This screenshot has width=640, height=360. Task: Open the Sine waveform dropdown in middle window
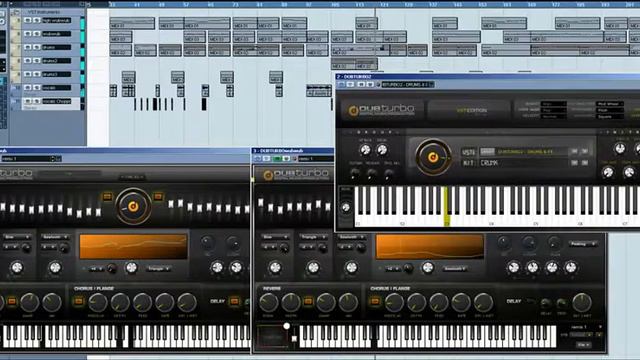point(275,237)
